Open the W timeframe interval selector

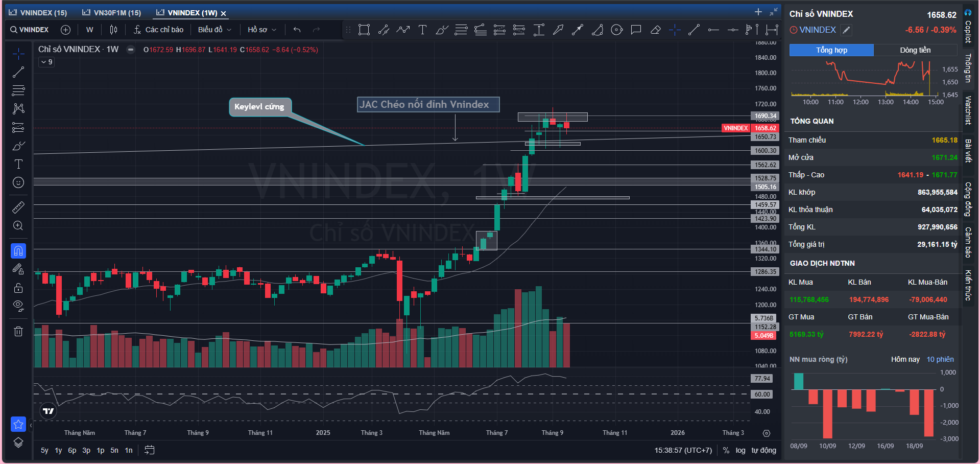coord(90,30)
